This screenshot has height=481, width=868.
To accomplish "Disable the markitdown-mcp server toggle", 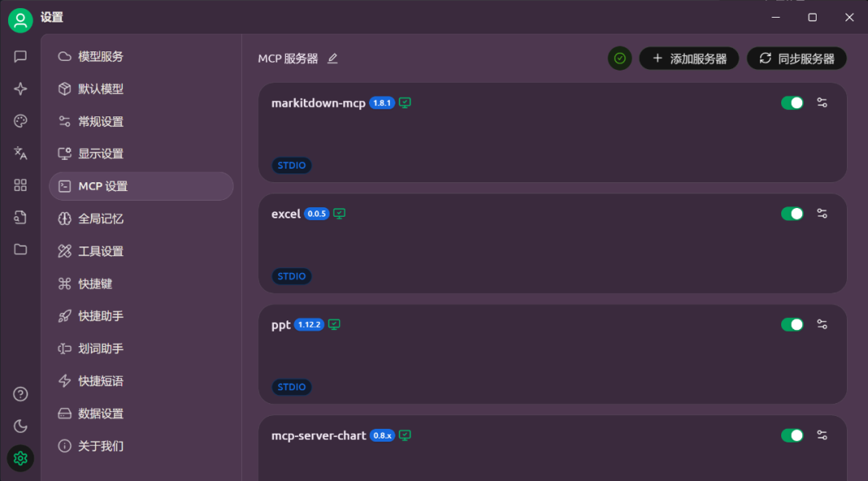I will 792,103.
